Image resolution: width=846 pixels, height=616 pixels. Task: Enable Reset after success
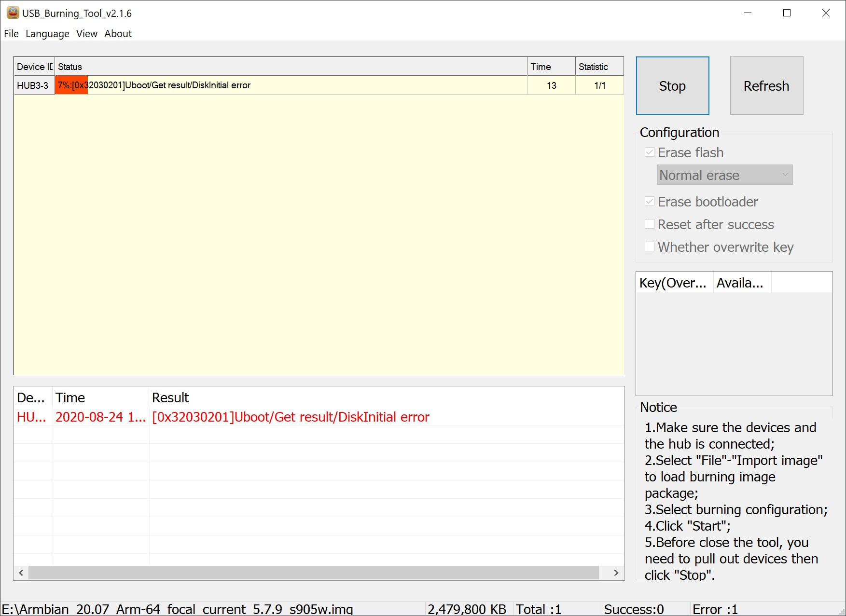(x=650, y=224)
